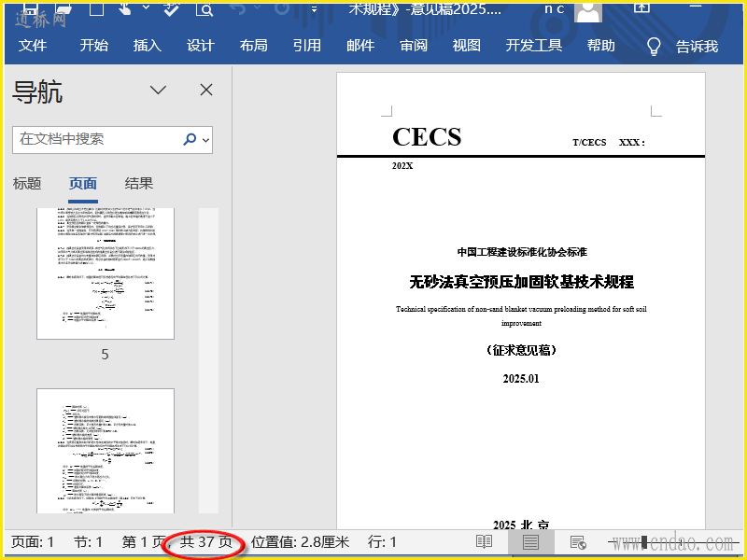Switch to the 视图 ribbon tab
The width and height of the screenshot is (747, 560).
(466, 46)
